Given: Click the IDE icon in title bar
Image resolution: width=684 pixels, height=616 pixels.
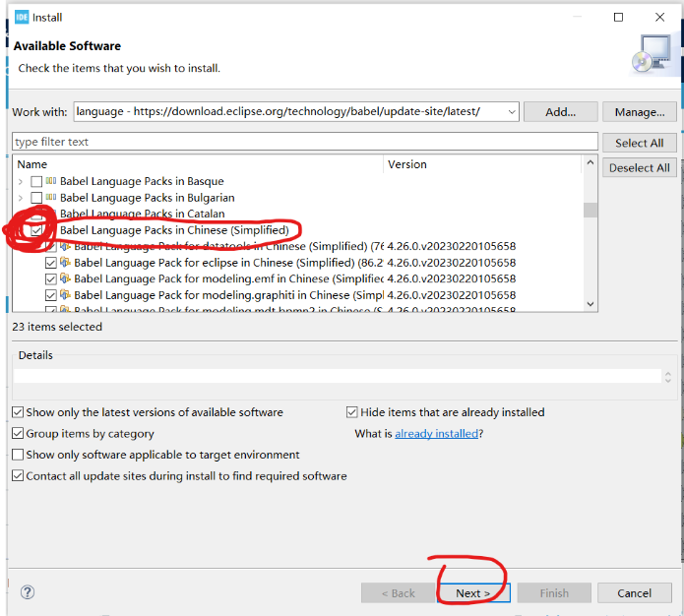Looking at the screenshot, I should (x=22, y=17).
